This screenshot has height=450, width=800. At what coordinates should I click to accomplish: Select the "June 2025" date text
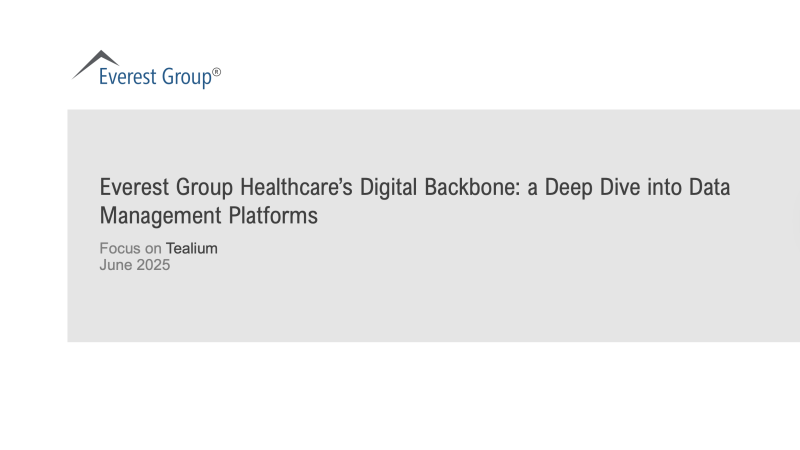(134, 265)
